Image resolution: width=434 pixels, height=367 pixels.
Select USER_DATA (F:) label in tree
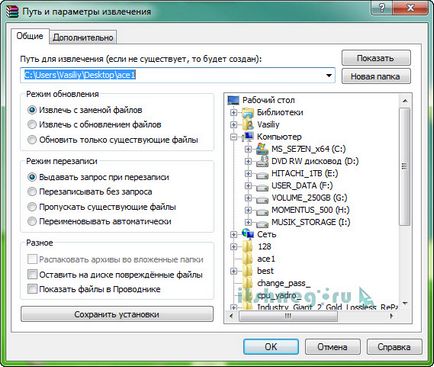point(302,186)
